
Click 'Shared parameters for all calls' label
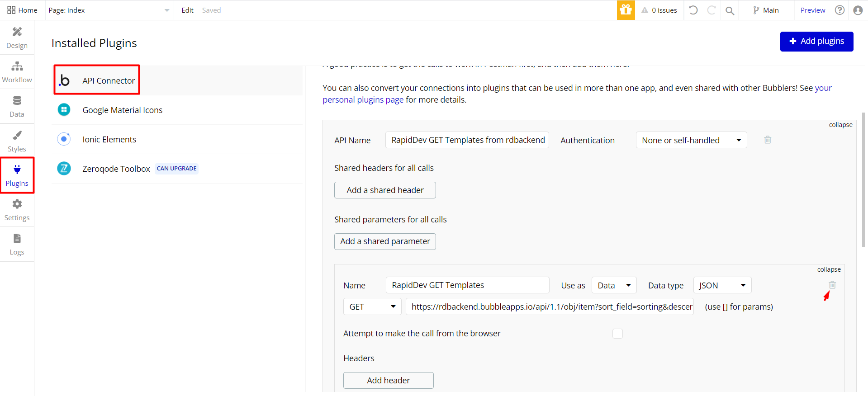pos(390,219)
